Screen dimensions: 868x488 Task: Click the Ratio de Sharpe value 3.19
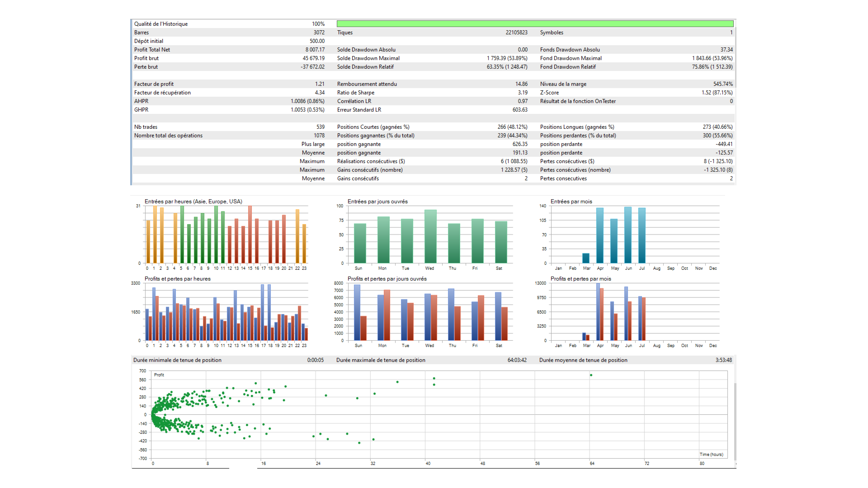pos(523,93)
